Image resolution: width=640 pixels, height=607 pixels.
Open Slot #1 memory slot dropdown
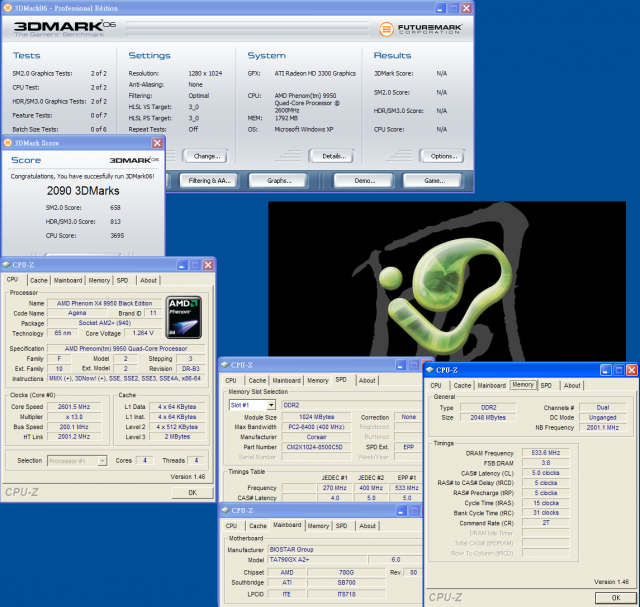(x=271, y=405)
